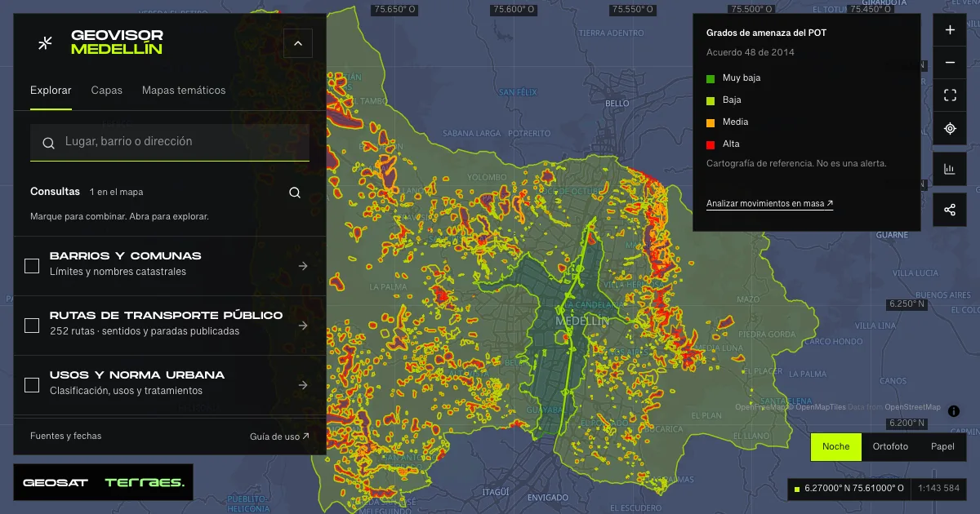Image resolution: width=980 pixels, height=514 pixels.
Task: Click the GEOSAT logo
Action: (56, 483)
